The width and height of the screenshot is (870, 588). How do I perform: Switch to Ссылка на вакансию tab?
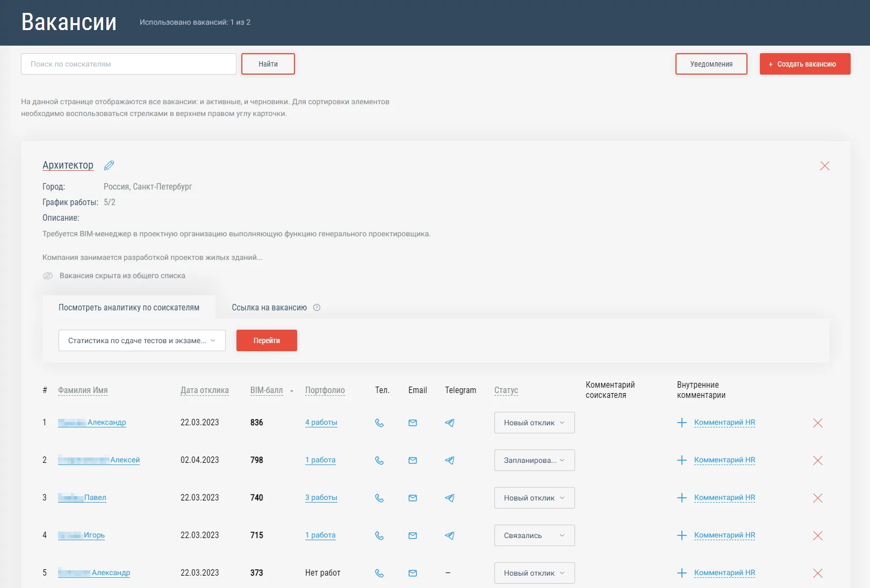[x=269, y=308]
